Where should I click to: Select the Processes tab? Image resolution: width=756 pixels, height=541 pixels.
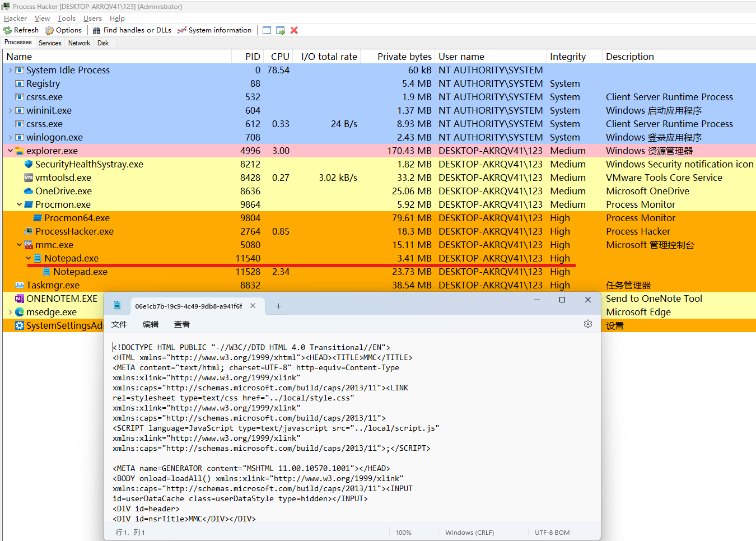tap(18, 43)
